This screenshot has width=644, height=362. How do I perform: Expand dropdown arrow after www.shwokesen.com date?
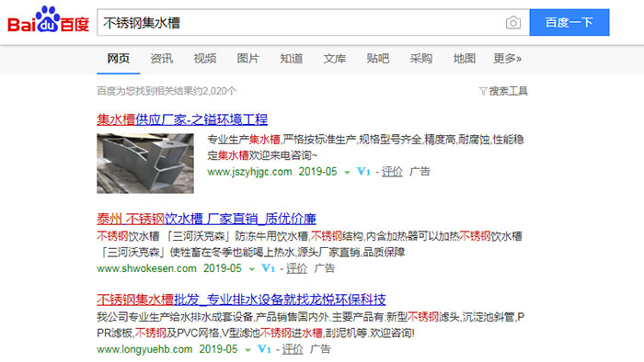coord(252,269)
